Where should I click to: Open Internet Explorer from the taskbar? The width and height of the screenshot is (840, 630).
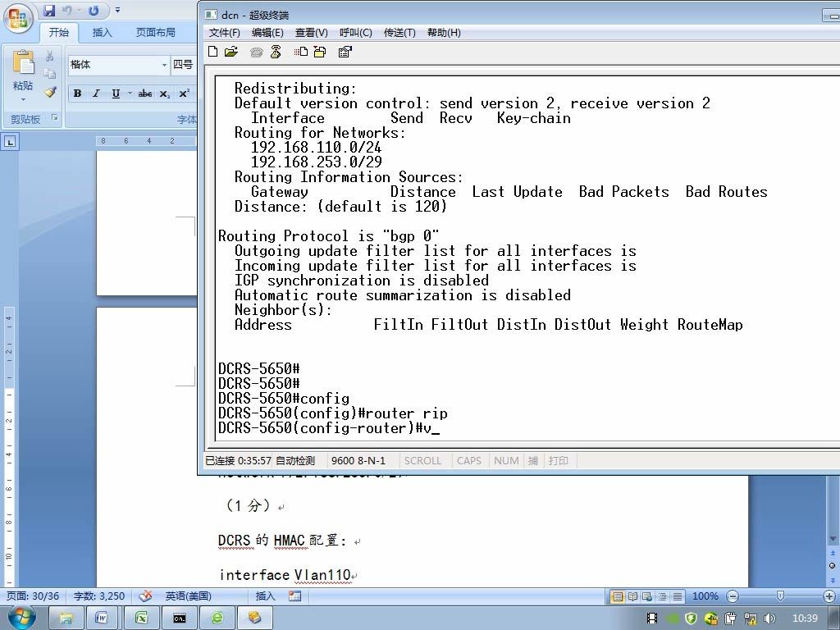[x=217, y=619]
